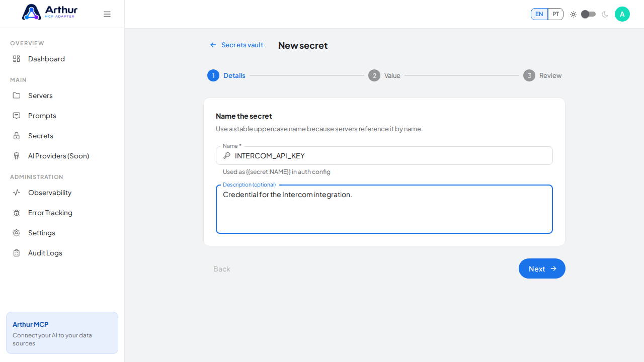This screenshot has height=362, width=644.
Task: Select AI Providers (Soon) item
Action: pyautogui.click(x=62, y=156)
